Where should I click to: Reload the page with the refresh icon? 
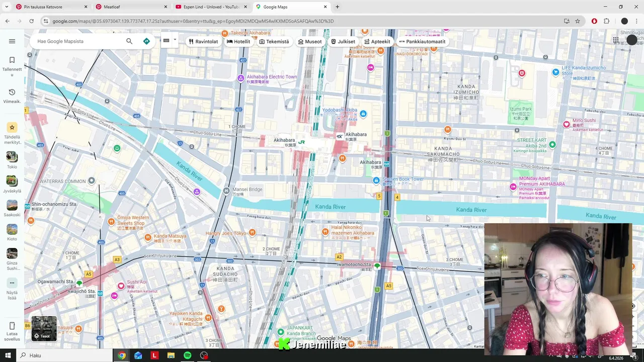coord(31,21)
